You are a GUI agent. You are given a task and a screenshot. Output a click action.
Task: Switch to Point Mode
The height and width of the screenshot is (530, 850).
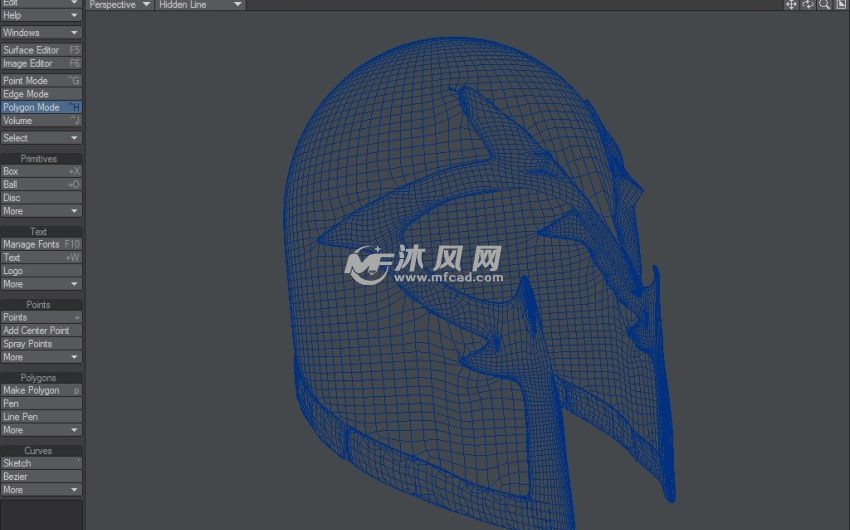(41, 81)
